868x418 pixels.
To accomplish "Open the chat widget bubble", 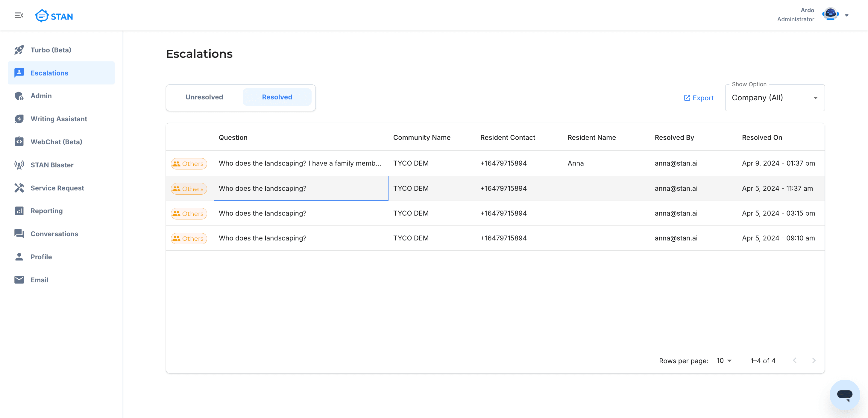I will [x=844, y=395].
